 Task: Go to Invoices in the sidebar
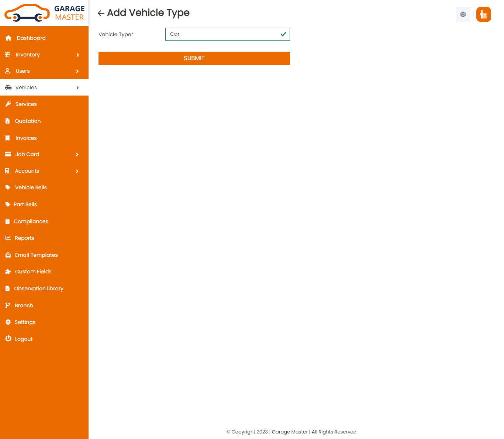(x=26, y=138)
